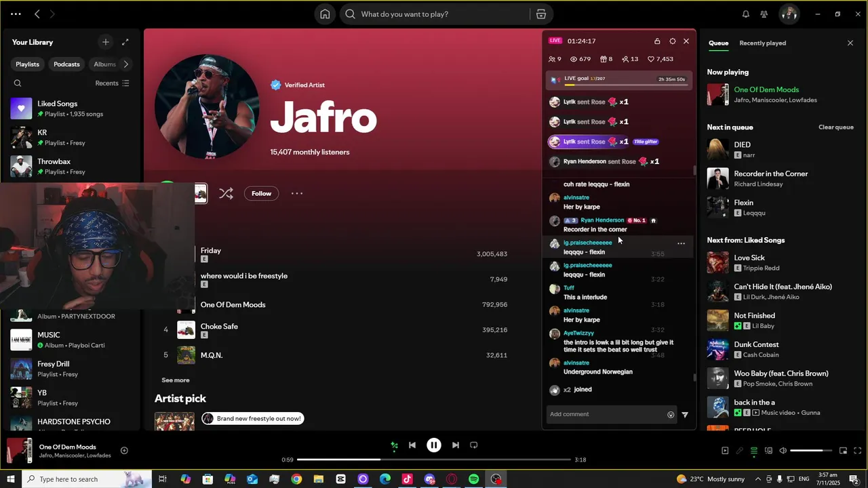Expand Your Library panel
868x488 pixels.
coord(125,42)
